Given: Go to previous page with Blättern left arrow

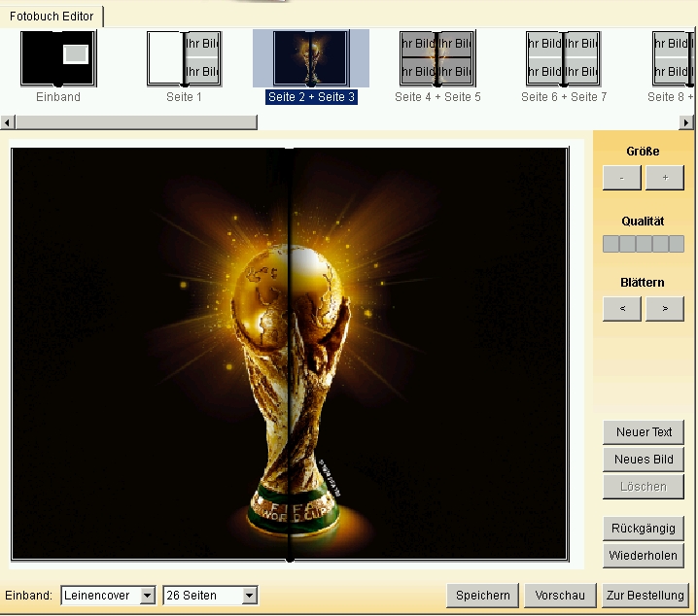Looking at the screenshot, I should click(x=621, y=309).
